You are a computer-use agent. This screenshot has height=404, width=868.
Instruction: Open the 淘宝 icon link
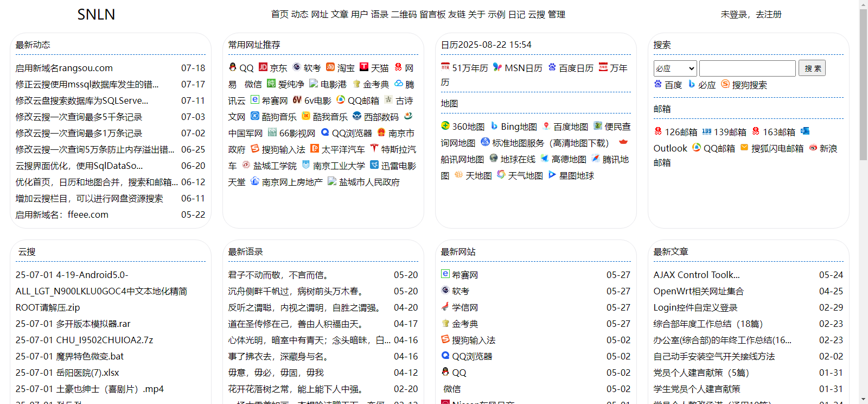pyautogui.click(x=330, y=67)
